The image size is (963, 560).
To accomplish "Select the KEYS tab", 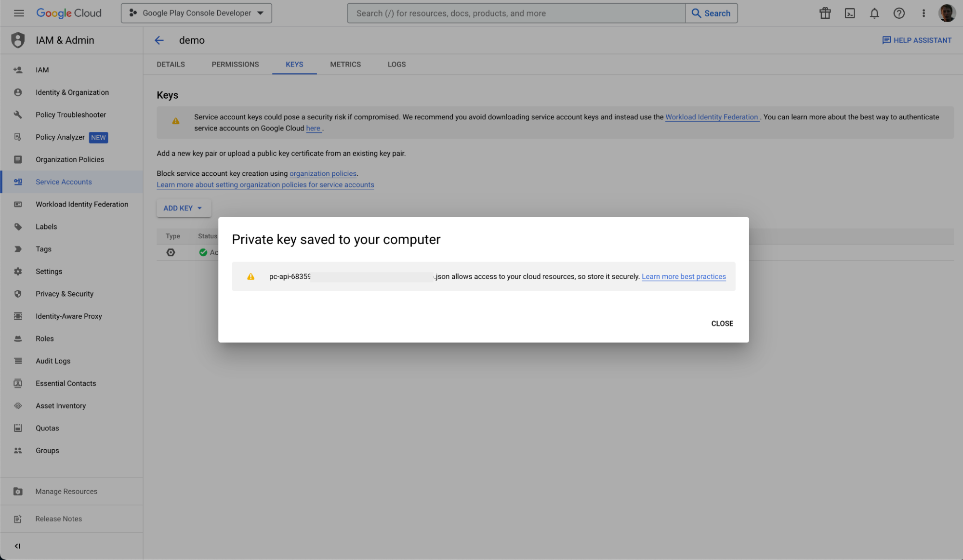I will pyautogui.click(x=294, y=65).
